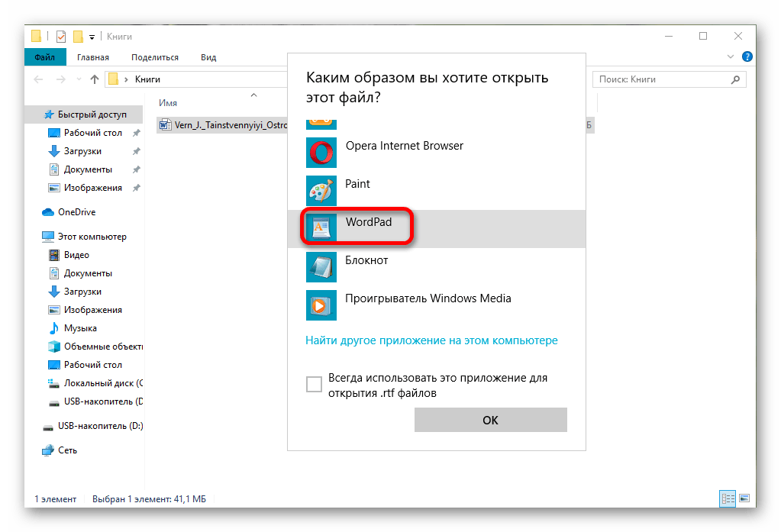This screenshot has width=781, height=532.
Task: Open Изображения under Этот компьютер
Action: click(86, 310)
